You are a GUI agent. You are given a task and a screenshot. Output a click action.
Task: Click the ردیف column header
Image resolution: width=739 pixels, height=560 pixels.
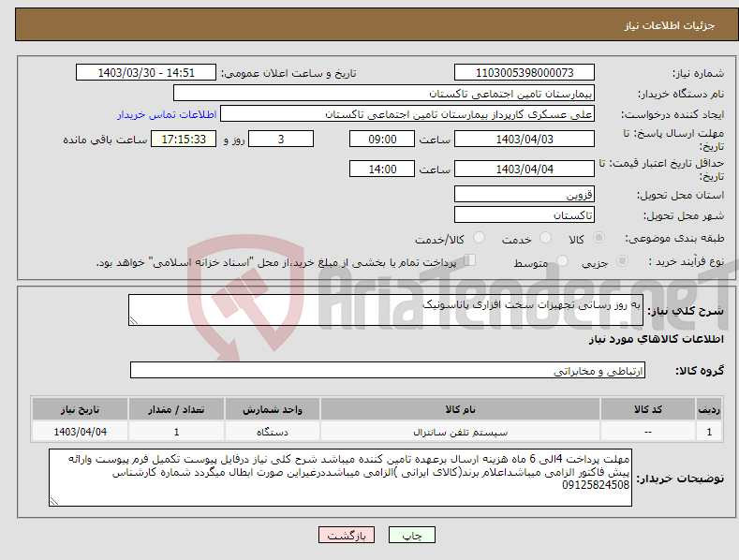tap(709, 409)
